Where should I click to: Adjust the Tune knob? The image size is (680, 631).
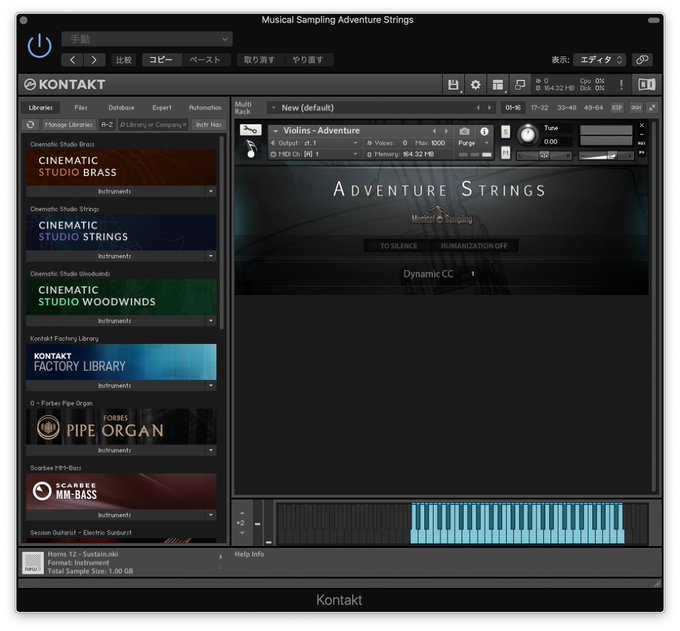click(x=527, y=134)
